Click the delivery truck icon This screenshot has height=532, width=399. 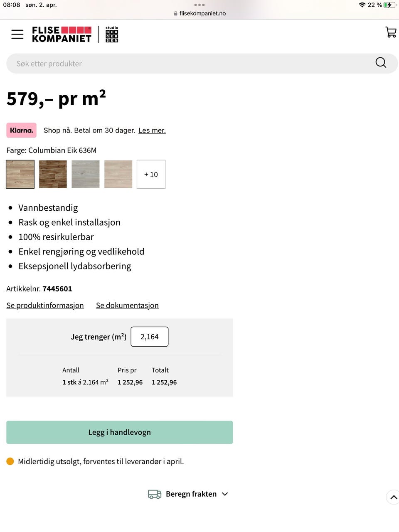155,494
